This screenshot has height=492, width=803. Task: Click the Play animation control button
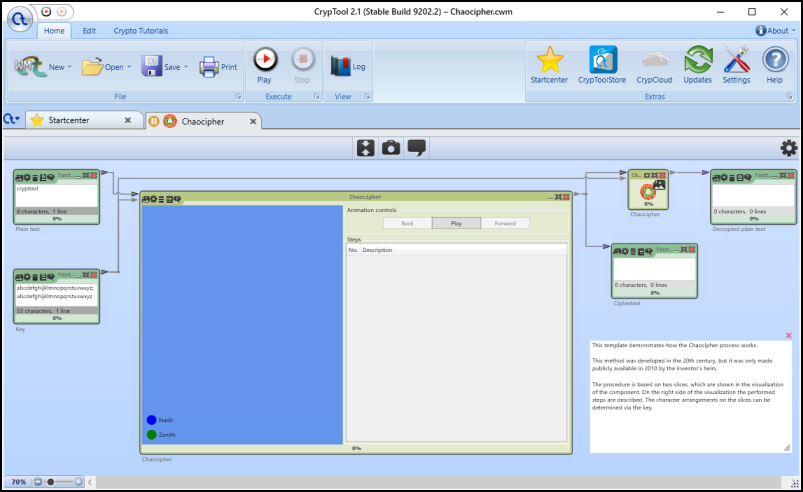456,223
